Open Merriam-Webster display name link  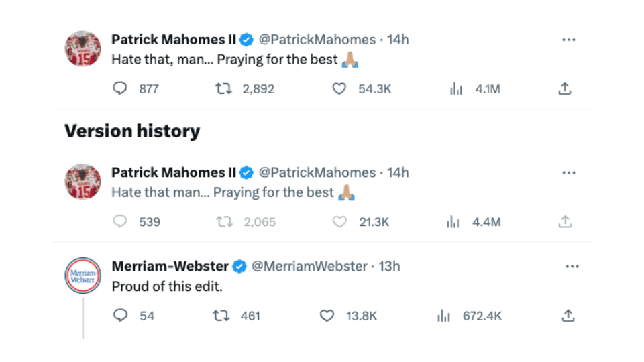(170, 267)
